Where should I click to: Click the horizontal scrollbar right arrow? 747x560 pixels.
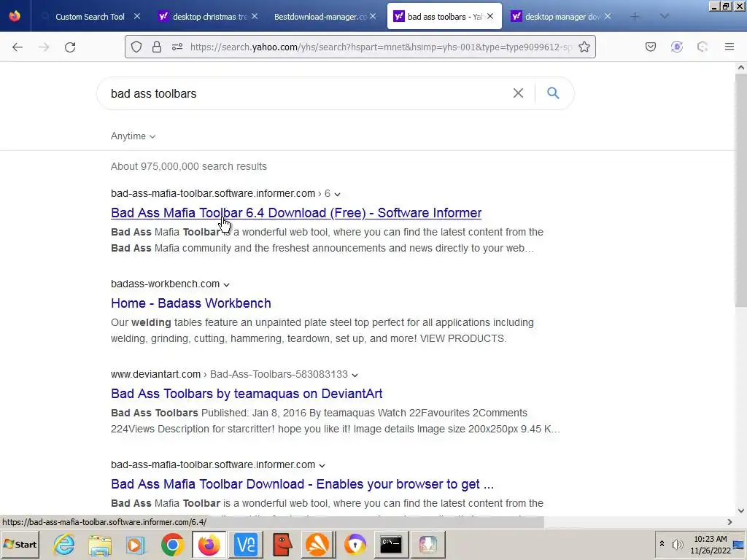[x=729, y=522]
